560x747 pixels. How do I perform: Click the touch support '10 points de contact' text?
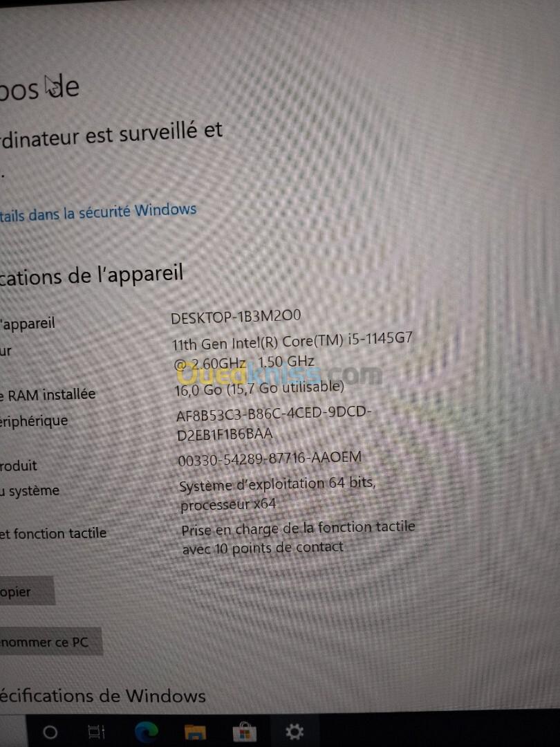tap(279, 548)
